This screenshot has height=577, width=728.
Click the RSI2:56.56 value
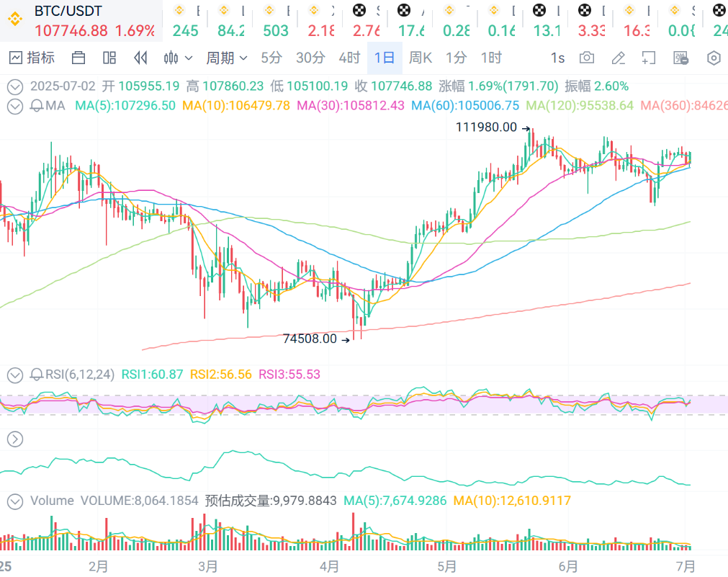(x=221, y=375)
